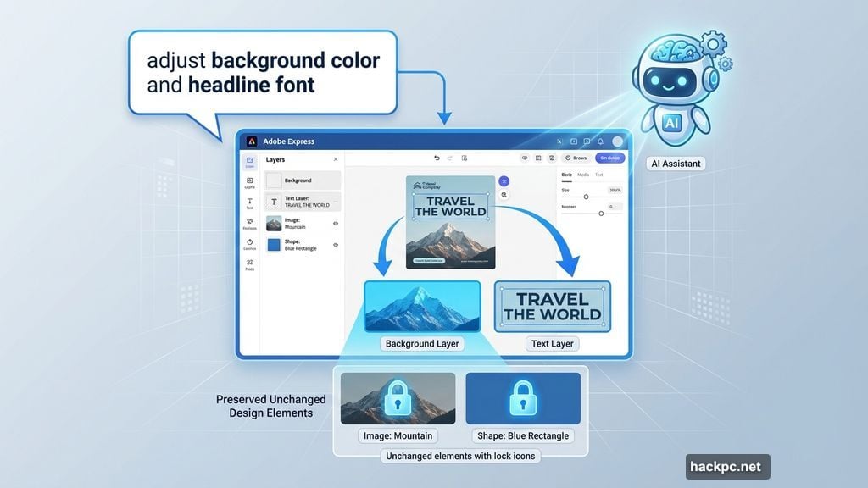Open the Layers icon in the sidebar

[x=249, y=180]
